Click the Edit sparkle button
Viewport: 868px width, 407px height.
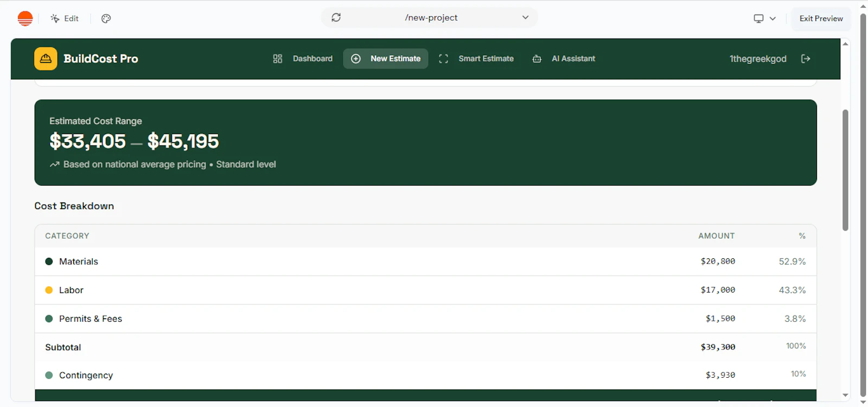pos(65,18)
